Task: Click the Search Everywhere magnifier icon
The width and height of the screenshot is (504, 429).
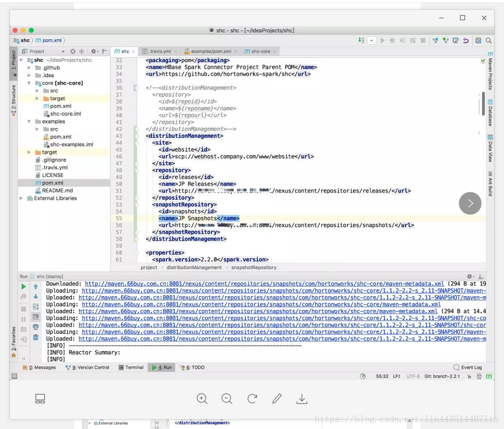Action: pos(489,40)
